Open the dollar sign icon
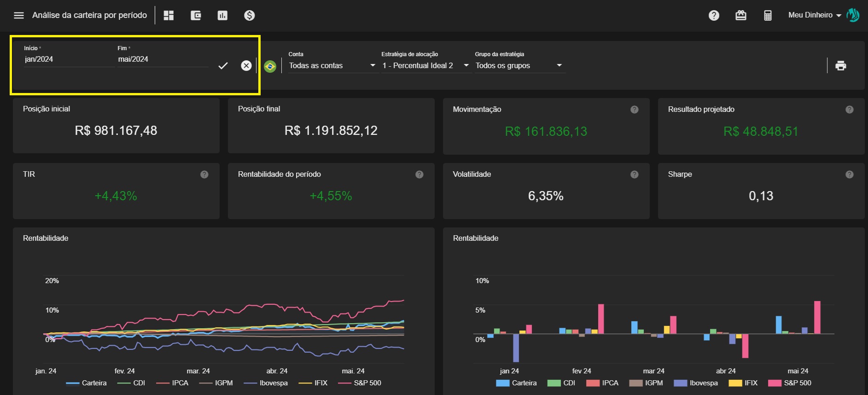Viewport: 868px width, 395px height. click(x=249, y=16)
